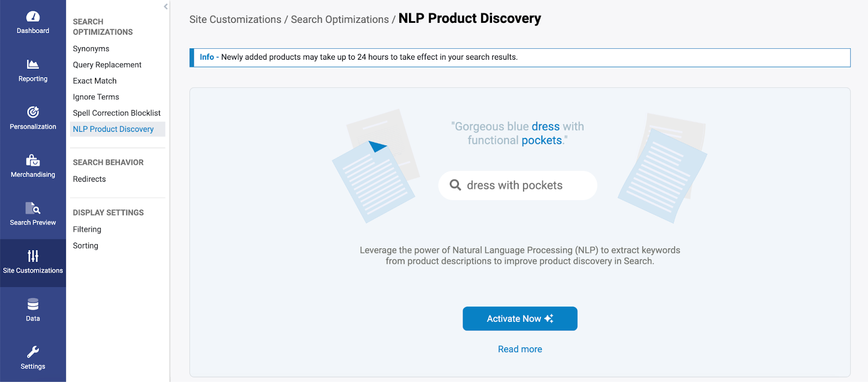Open the Spell Correction Blocklist
The image size is (868, 382).
point(117,113)
